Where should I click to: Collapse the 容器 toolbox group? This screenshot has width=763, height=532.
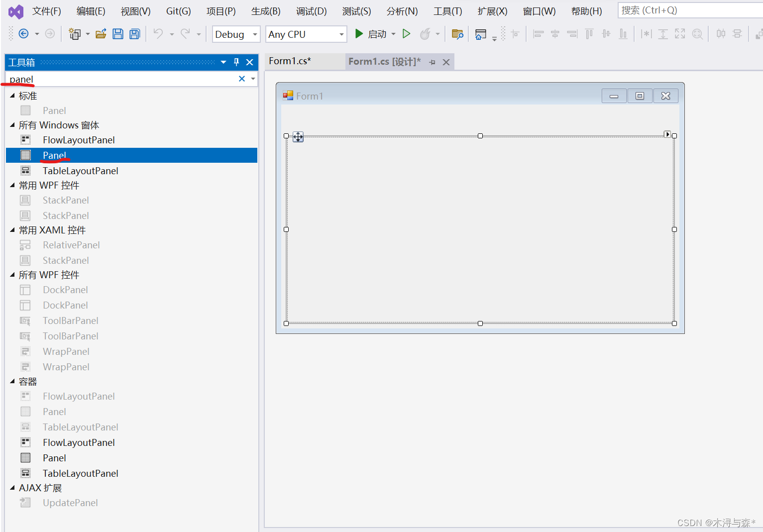[12, 381]
